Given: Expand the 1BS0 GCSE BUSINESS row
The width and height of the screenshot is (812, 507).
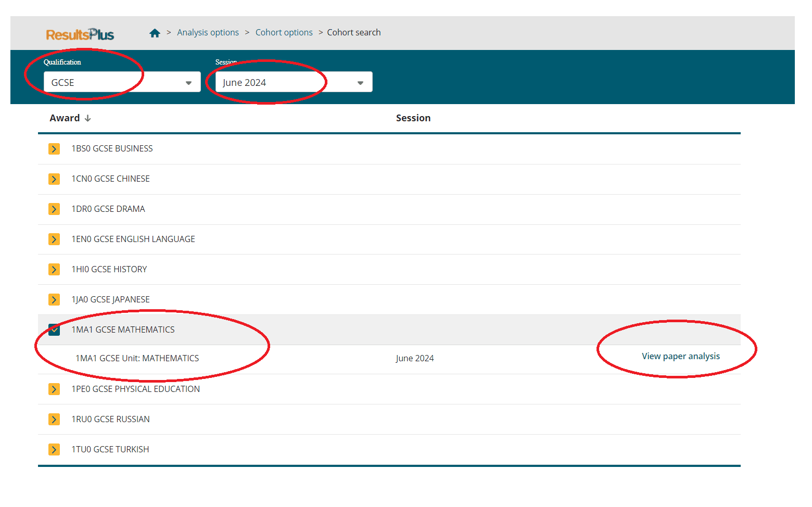Looking at the screenshot, I should coord(54,149).
